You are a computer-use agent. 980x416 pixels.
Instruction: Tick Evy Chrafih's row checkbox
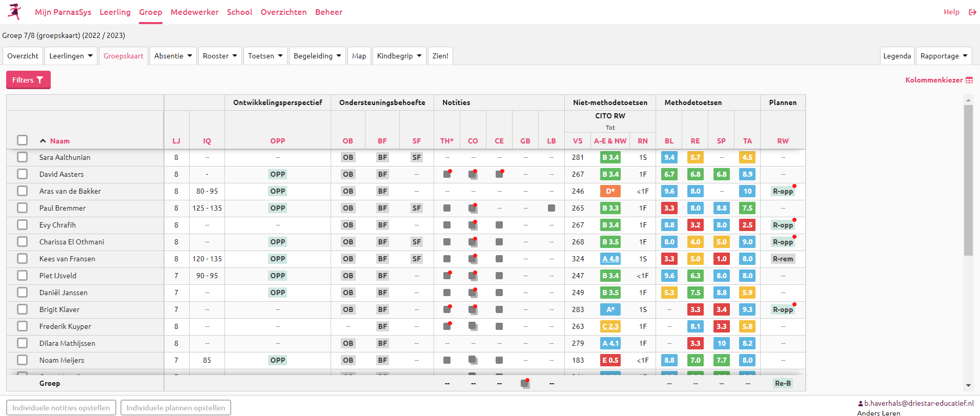[x=22, y=224]
